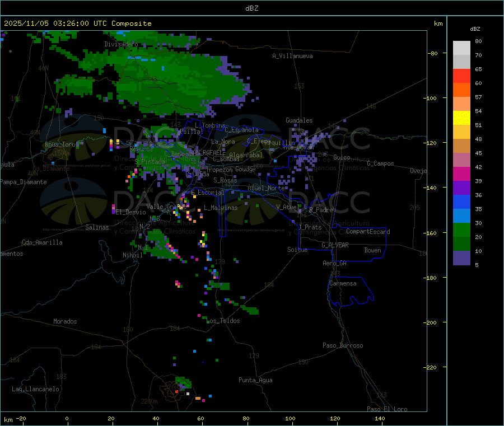Image resolution: width=504 pixels, height=426 pixels.
Task: Click the '65' legend value
Action: pyautogui.click(x=478, y=69)
